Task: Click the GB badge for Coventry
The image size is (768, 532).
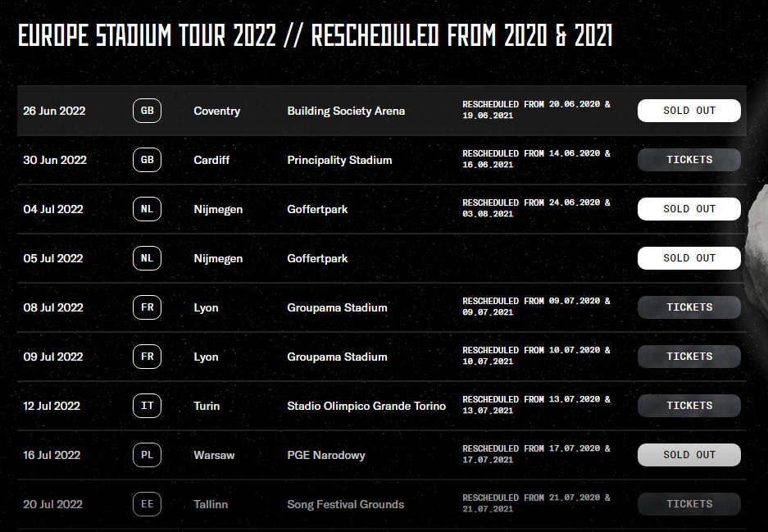Action: [147, 111]
